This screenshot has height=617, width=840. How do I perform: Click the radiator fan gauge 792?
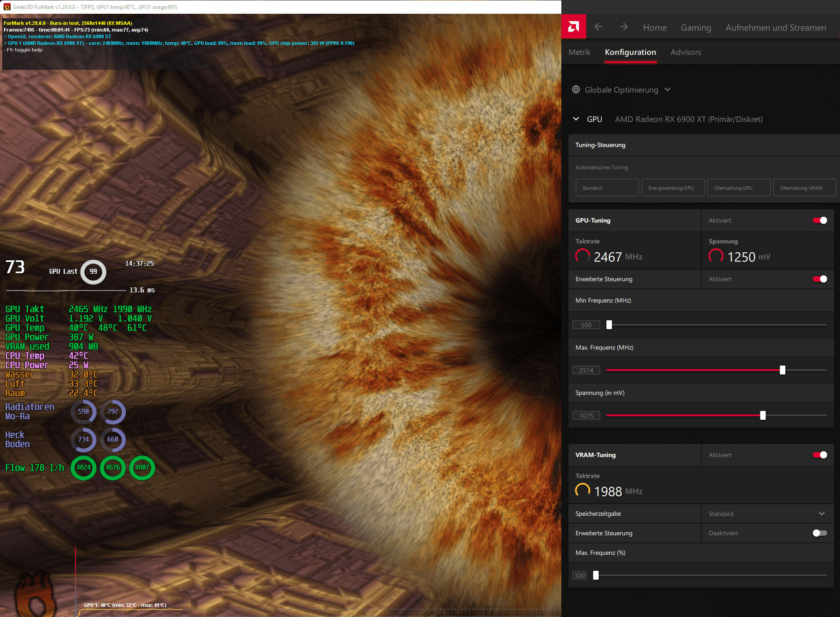point(113,412)
